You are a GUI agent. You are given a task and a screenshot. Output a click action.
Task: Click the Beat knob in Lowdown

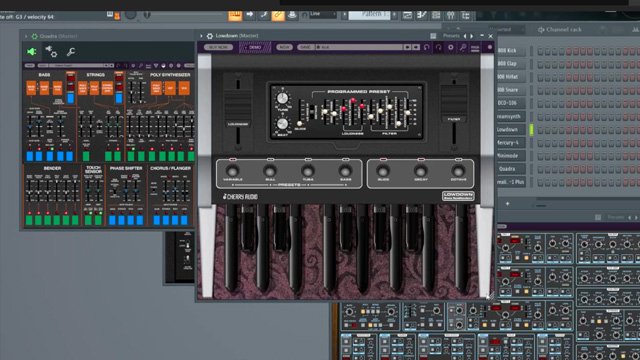pyautogui.click(x=282, y=124)
